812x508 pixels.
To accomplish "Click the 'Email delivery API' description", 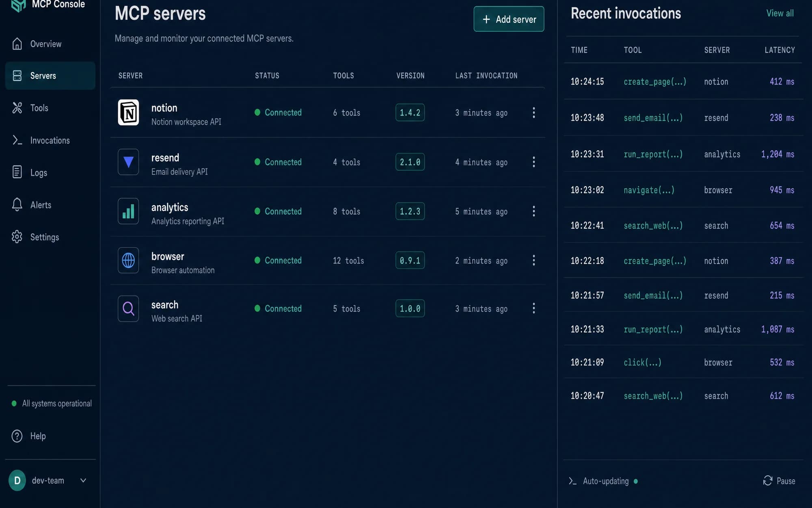I will pos(179,172).
